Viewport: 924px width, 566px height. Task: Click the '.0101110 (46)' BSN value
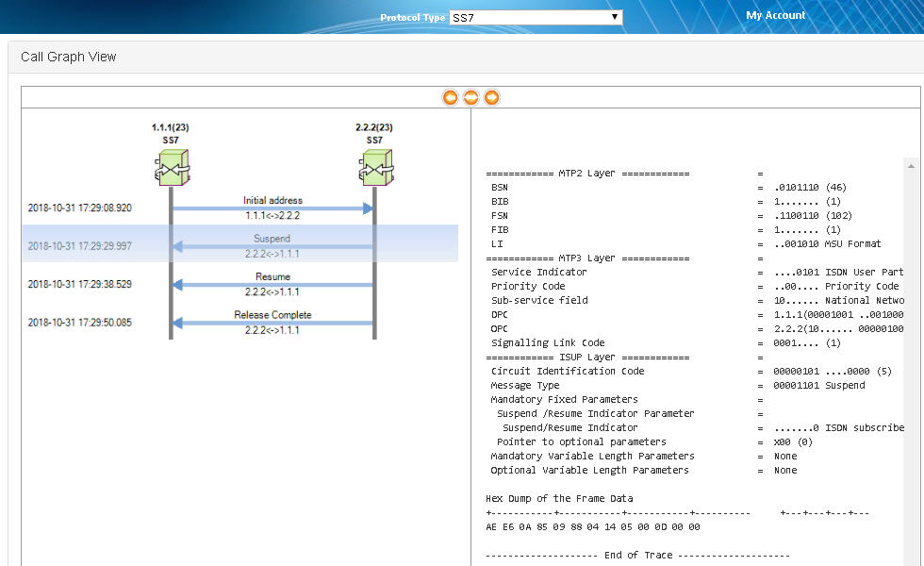810,188
